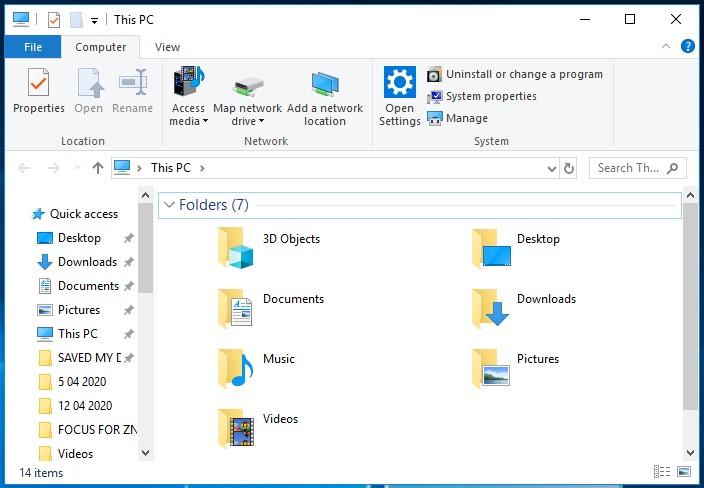Viewport: 704px width, 488px height.
Task: Click the Search This PC field
Action: pos(638,168)
